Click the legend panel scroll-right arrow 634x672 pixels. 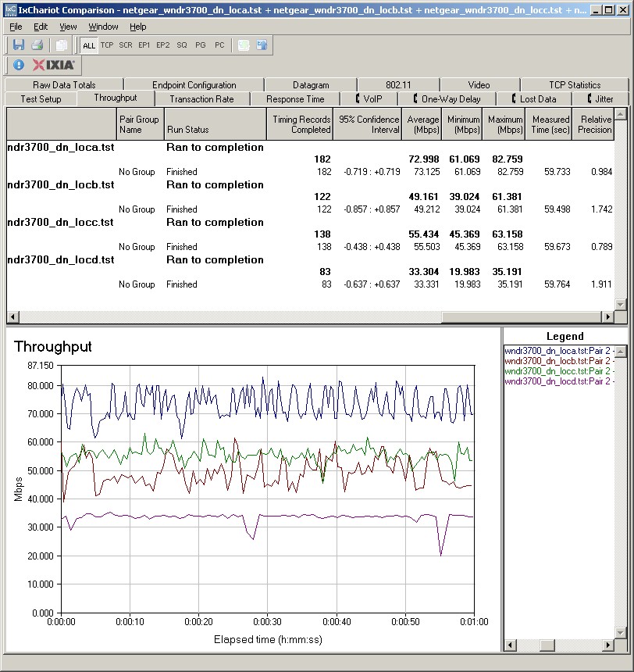[x=608, y=645]
